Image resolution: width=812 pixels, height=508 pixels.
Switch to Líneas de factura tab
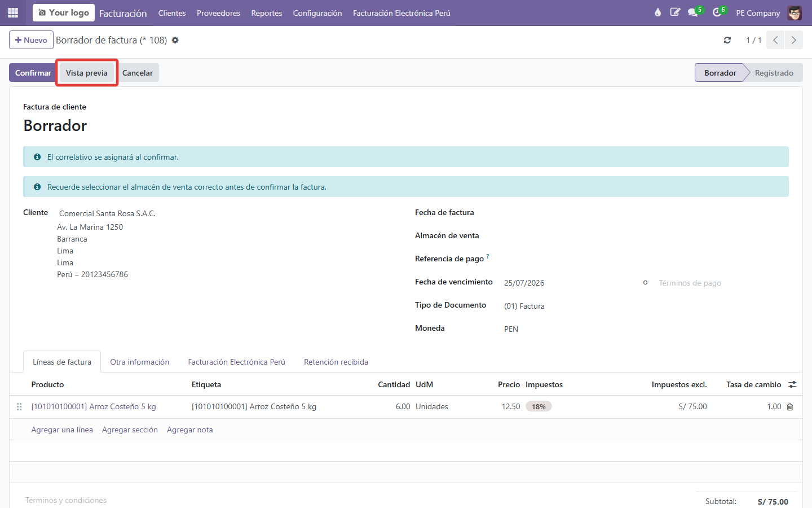pos(62,362)
